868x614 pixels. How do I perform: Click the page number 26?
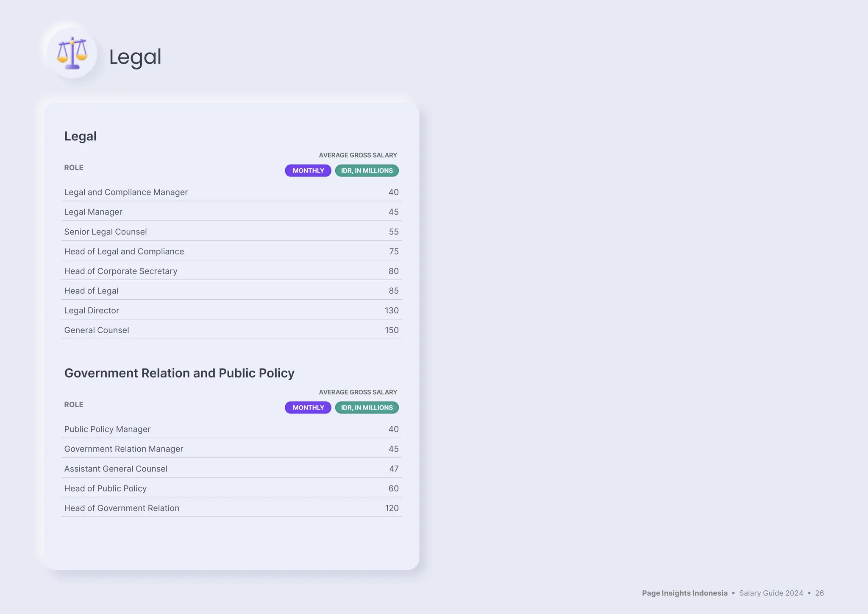(x=819, y=593)
